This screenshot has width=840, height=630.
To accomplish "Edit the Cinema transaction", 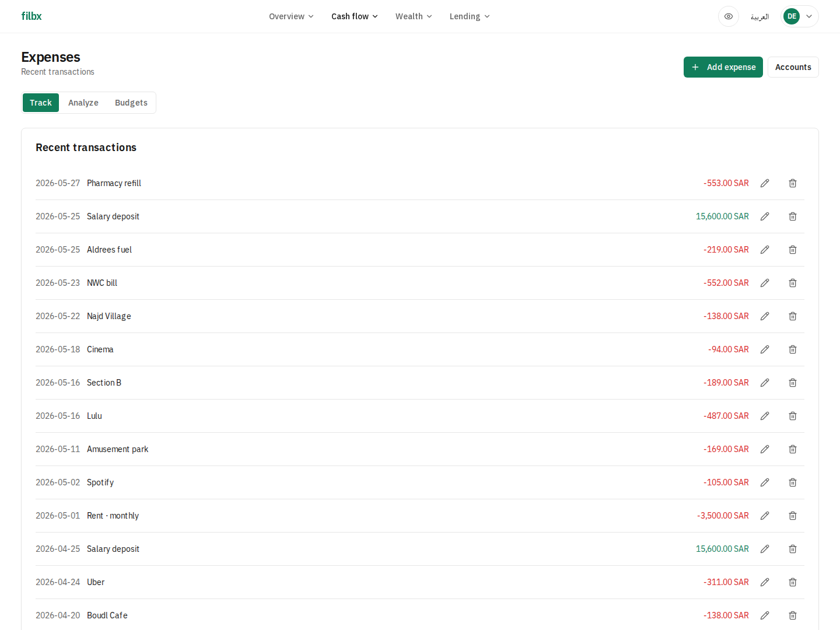I will [765, 349].
